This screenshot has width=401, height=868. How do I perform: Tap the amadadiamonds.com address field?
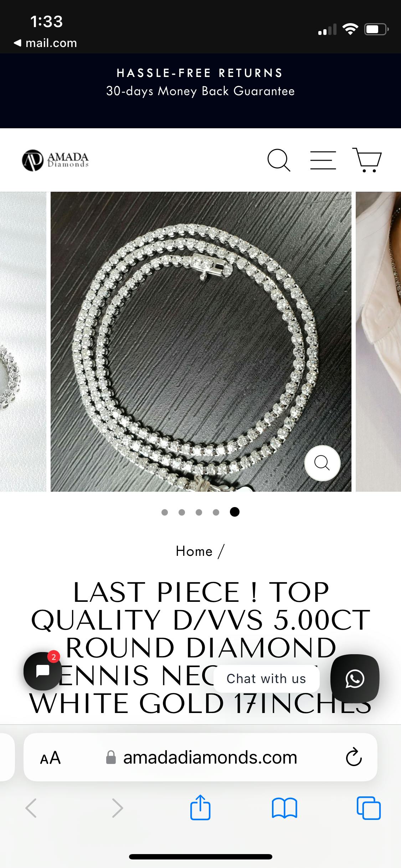[x=201, y=757]
